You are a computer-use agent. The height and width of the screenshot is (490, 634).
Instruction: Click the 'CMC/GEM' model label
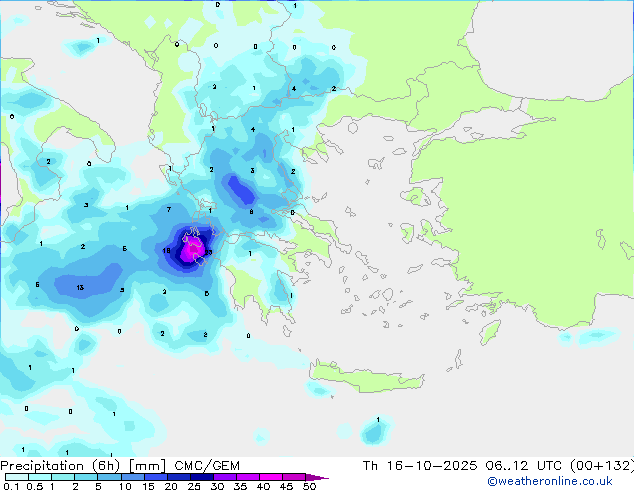(x=207, y=466)
